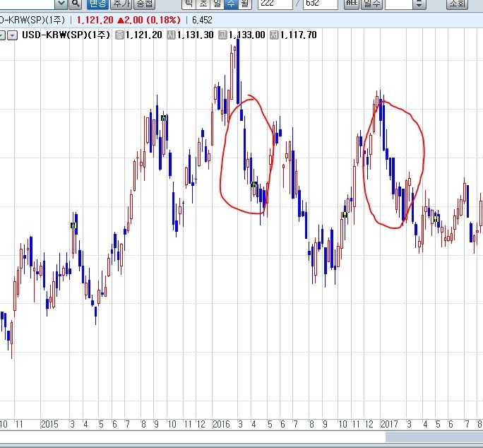
Task: Select the 일 (daily) period toggle
Action: click(217, 4)
